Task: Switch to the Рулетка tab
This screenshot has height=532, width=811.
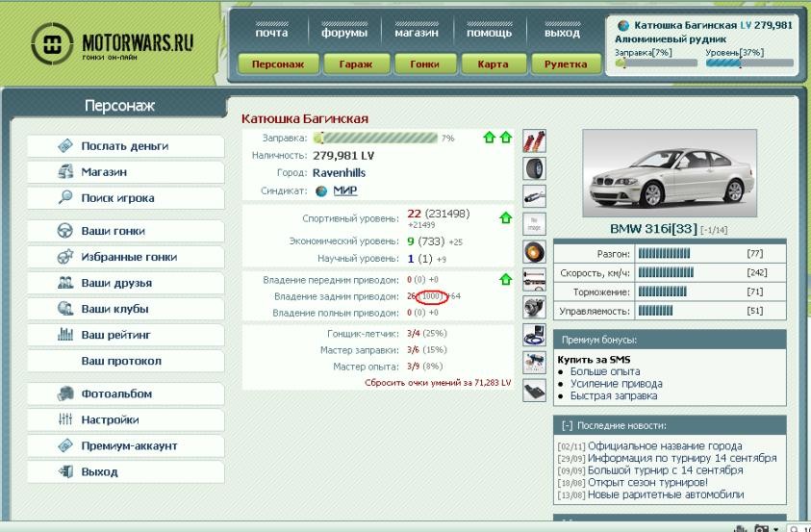Action: (566, 64)
